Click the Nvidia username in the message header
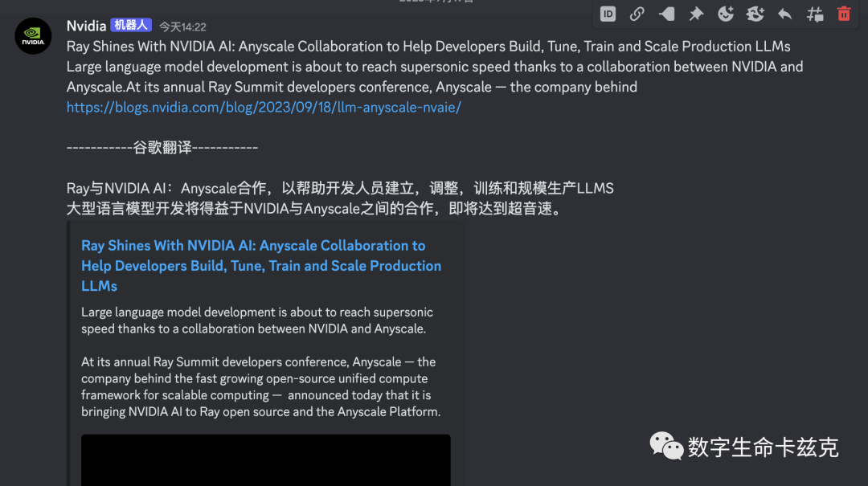868x486 pixels. pyautogui.click(x=86, y=26)
